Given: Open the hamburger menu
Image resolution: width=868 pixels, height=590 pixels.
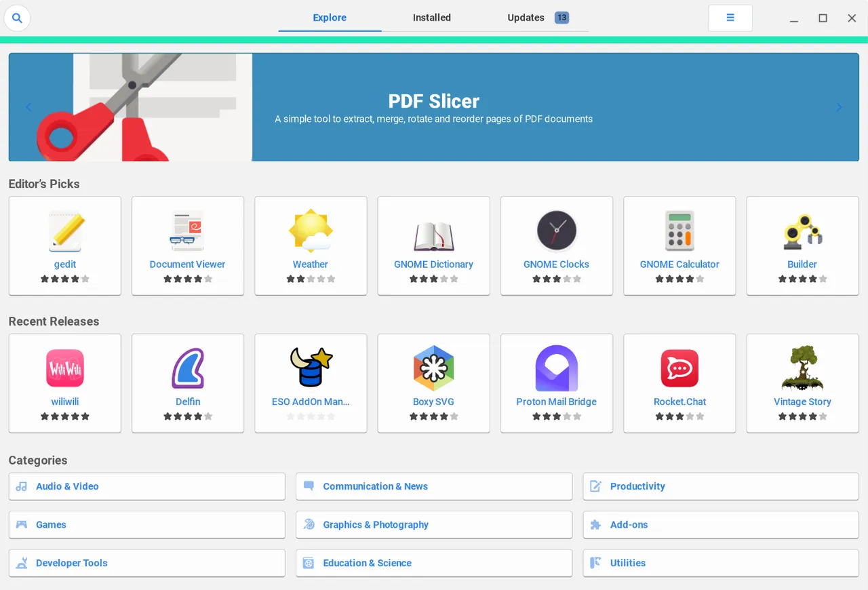Looking at the screenshot, I should [730, 18].
